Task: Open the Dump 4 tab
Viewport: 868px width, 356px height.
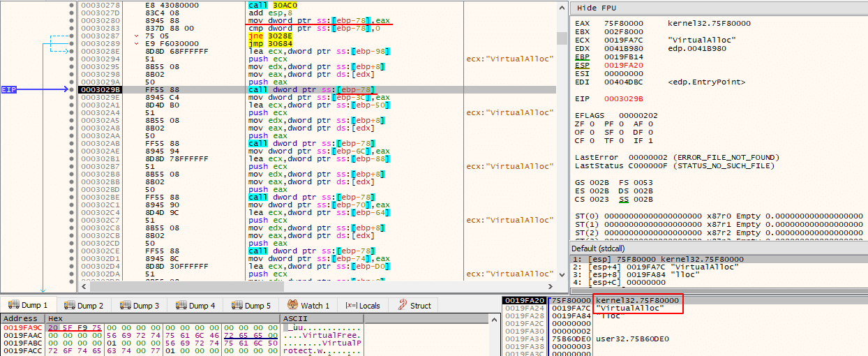Action: tap(195, 305)
